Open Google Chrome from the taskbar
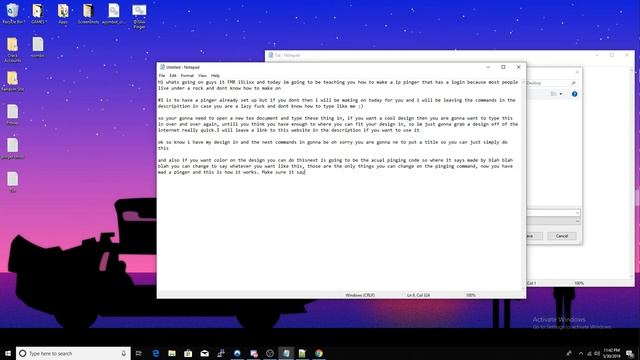The image size is (640, 360). pyautogui.click(x=319, y=353)
